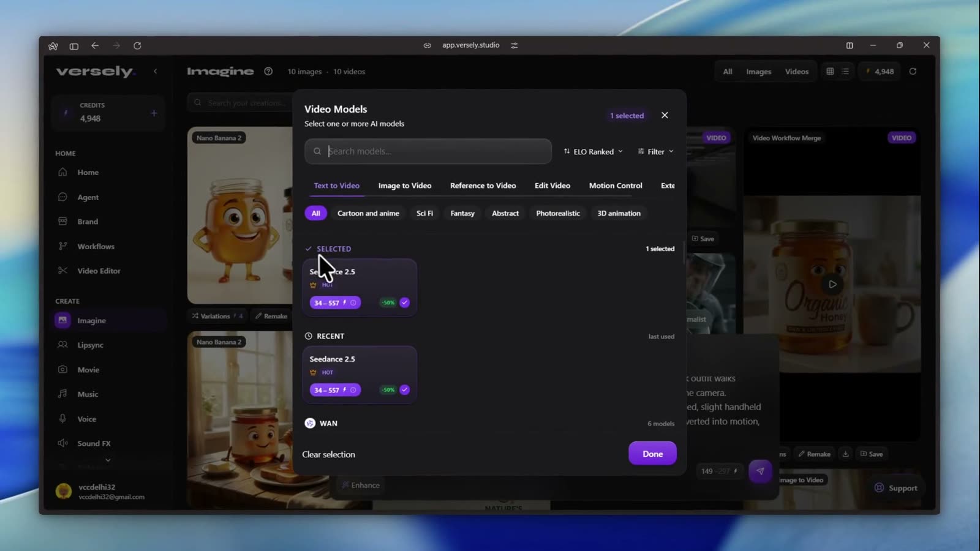Open Support chat
Image resolution: width=980 pixels, height=551 pixels.
tap(895, 488)
